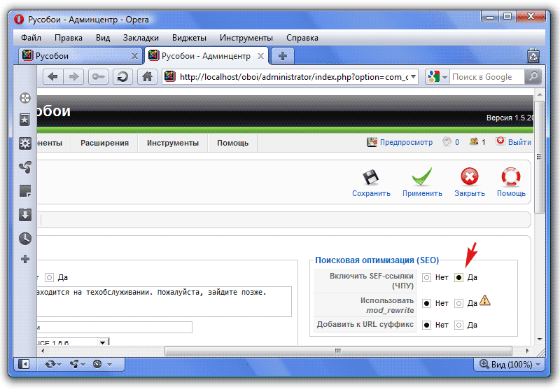
Task: Open the Help lifebuoy icon
Action: coord(511,178)
